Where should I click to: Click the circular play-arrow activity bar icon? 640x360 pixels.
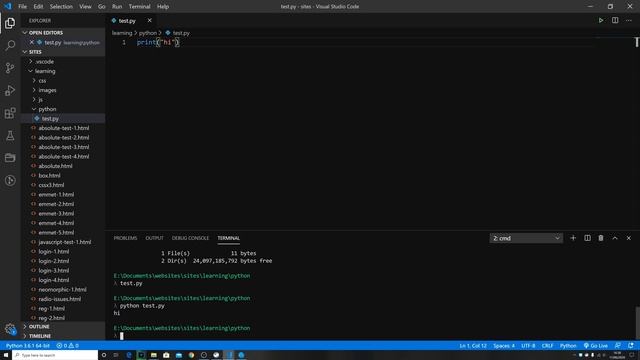10,180
